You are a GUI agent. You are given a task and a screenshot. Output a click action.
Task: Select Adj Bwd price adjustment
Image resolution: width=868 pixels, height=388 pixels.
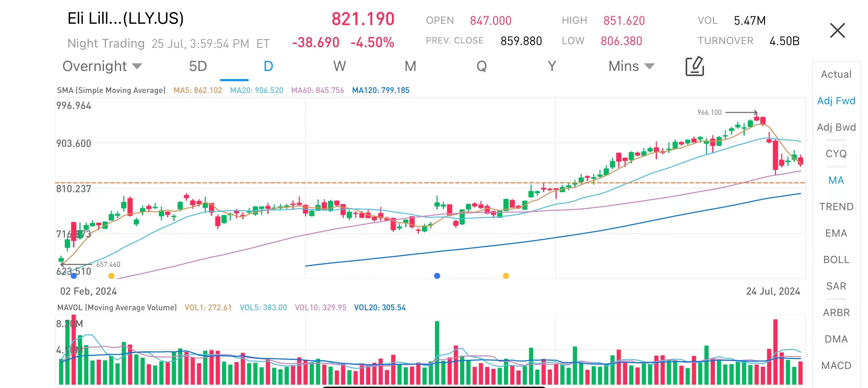pyautogui.click(x=836, y=127)
